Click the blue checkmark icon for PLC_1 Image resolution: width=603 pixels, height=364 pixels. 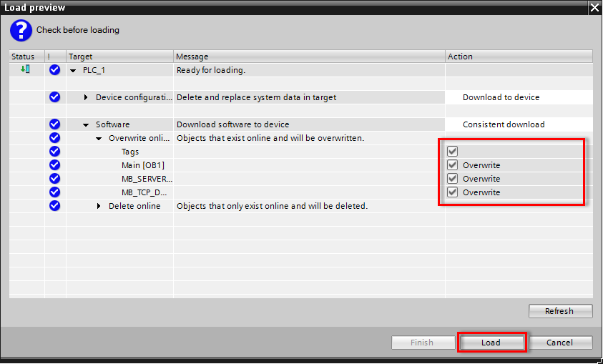click(x=54, y=70)
